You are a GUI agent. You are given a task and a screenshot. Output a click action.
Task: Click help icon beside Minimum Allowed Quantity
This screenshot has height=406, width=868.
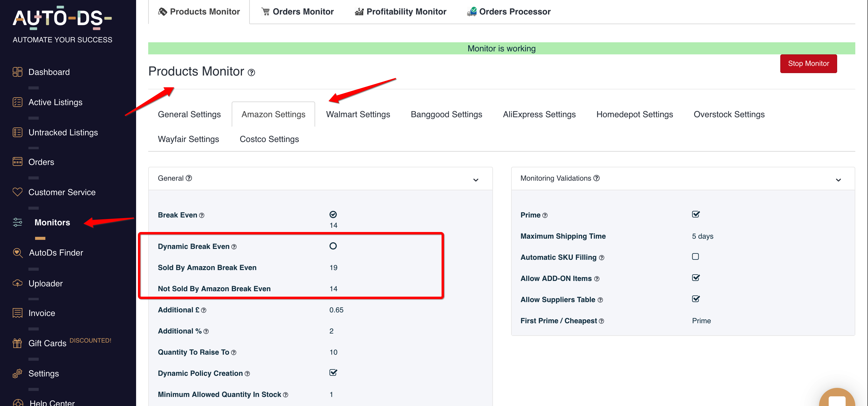click(x=286, y=395)
